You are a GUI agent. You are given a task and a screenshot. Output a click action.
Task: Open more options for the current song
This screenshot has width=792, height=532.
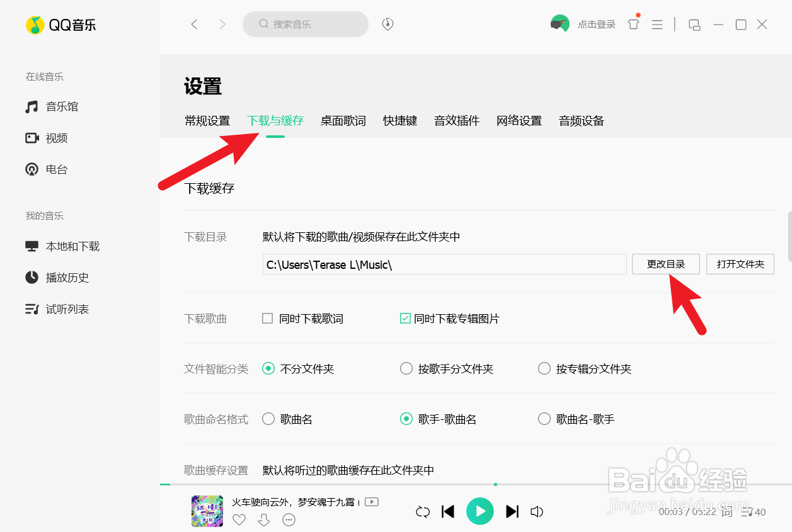click(x=289, y=519)
